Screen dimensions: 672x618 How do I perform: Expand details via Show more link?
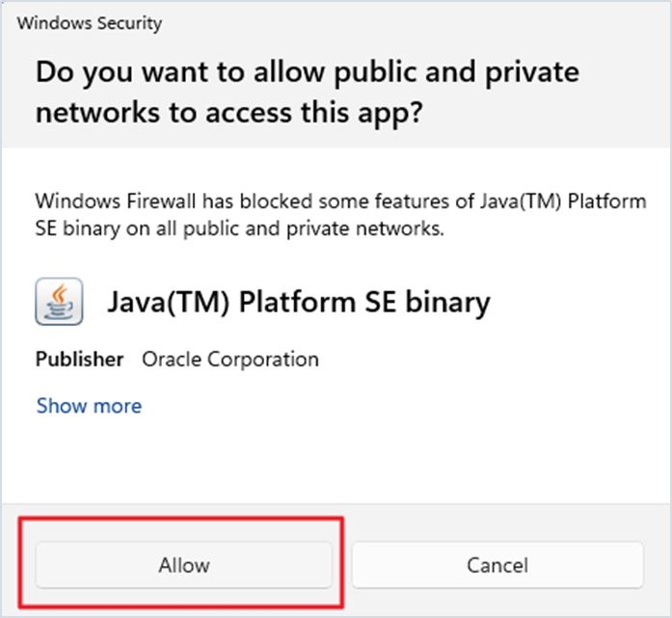coord(89,406)
